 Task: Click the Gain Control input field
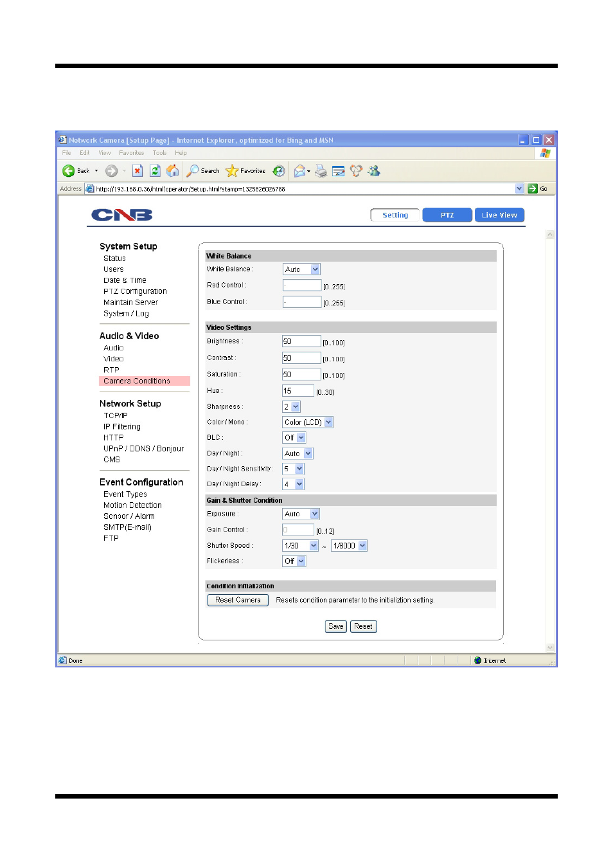(298, 530)
